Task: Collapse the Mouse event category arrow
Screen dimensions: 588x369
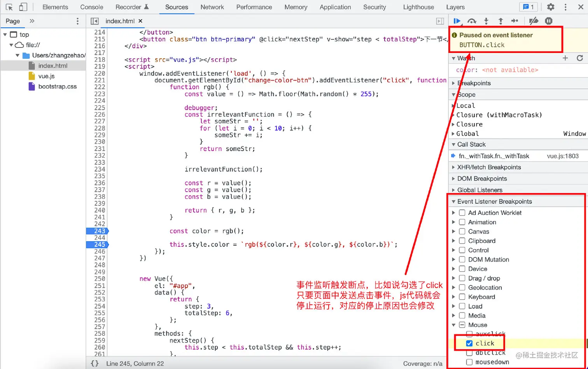Action: click(x=453, y=325)
